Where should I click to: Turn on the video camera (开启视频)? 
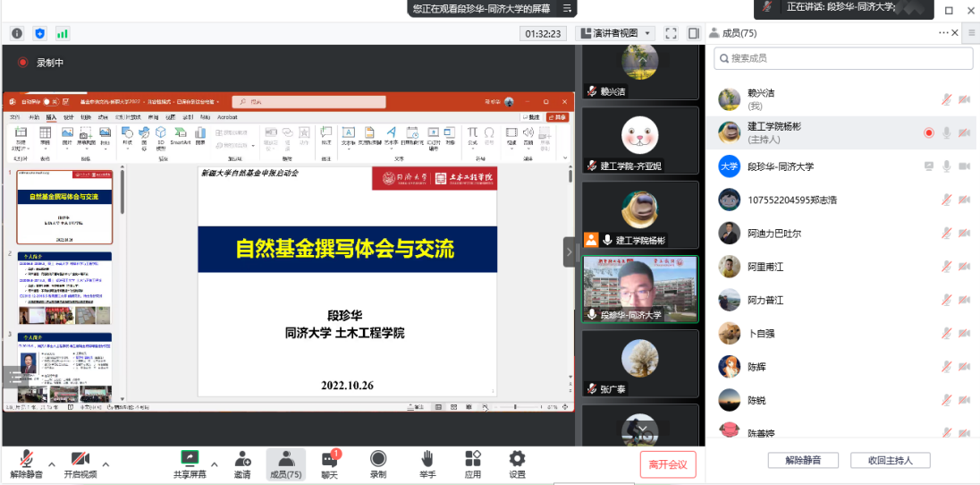coord(80,464)
